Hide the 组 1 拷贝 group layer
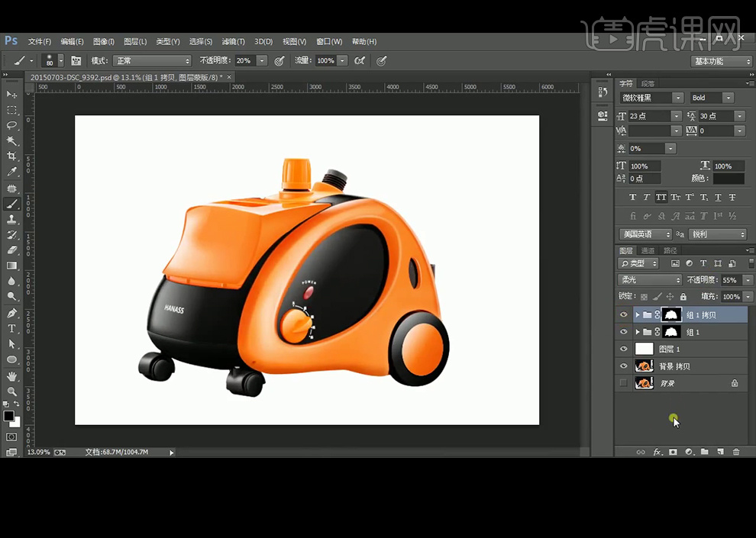Image resolution: width=756 pixels, height=538 pixels. point(624,314)
